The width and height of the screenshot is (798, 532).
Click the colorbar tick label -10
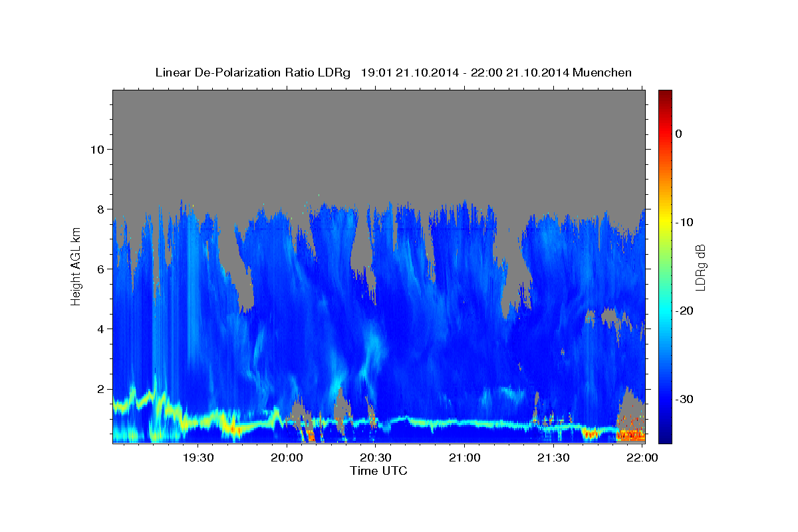click(684, 222)
